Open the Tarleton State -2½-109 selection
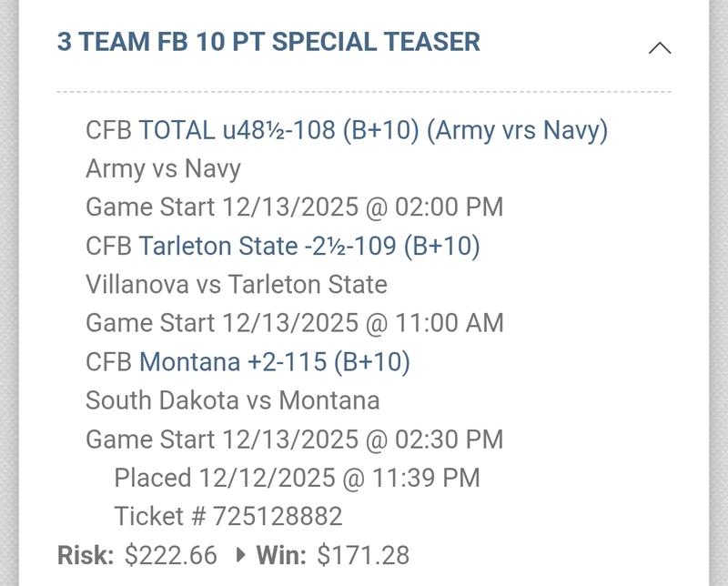The image size is (728, 586). (309, 246)
